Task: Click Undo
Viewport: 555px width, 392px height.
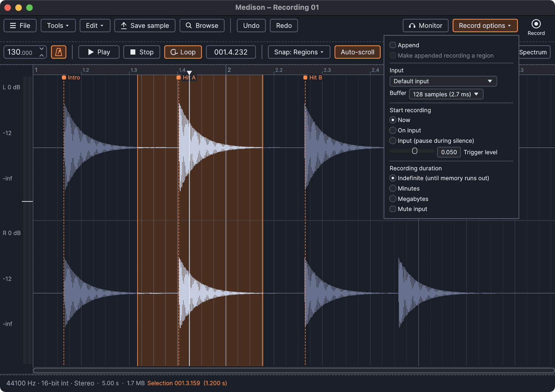Action: [251, 26]
